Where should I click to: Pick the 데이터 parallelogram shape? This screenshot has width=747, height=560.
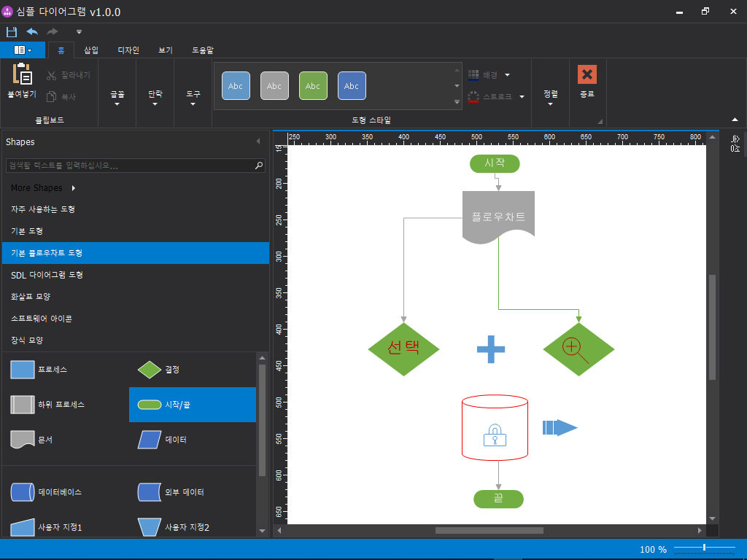pos(193,440)
